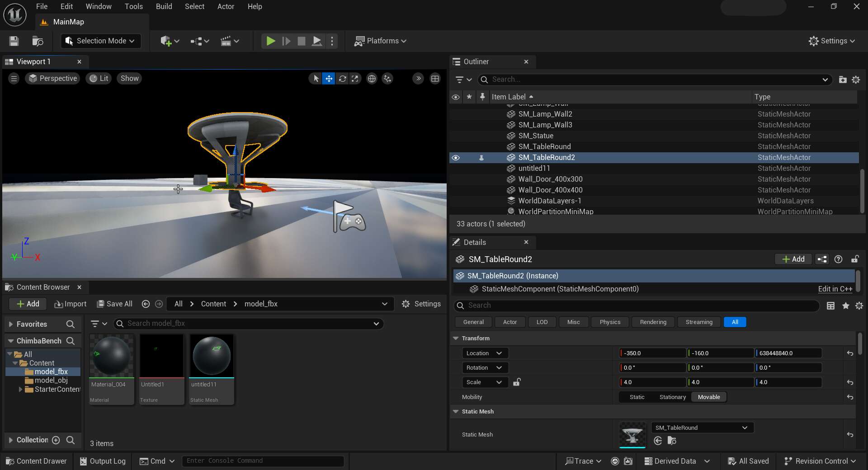The width and height of the screenshot is (868, 470).
Task: Set Mobility to Static
Action: (637, 397)
